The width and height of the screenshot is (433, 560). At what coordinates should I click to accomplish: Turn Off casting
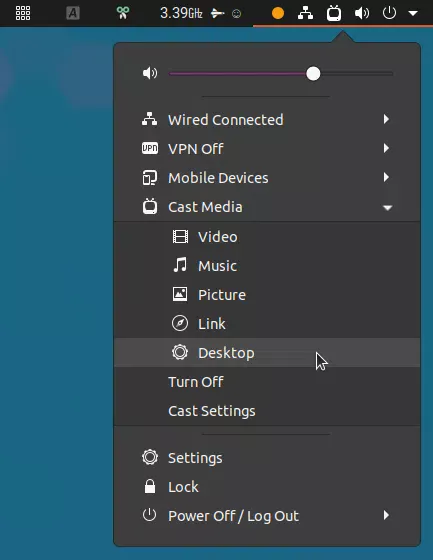coord(267,382)
